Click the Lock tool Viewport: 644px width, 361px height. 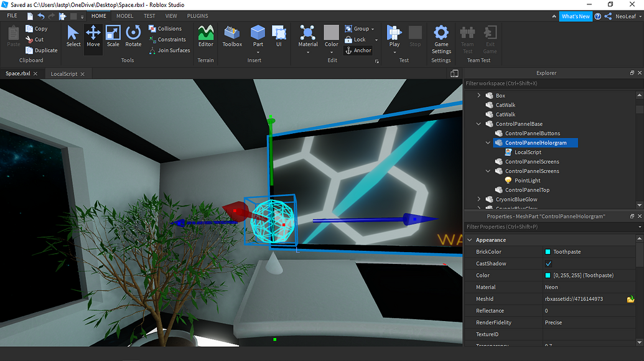tap(355, 39)
